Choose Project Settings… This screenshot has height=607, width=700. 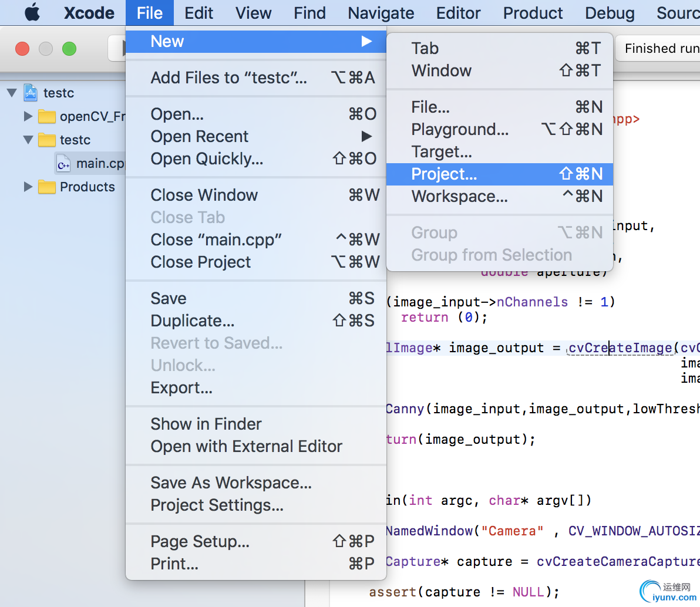tap(256, 505)
